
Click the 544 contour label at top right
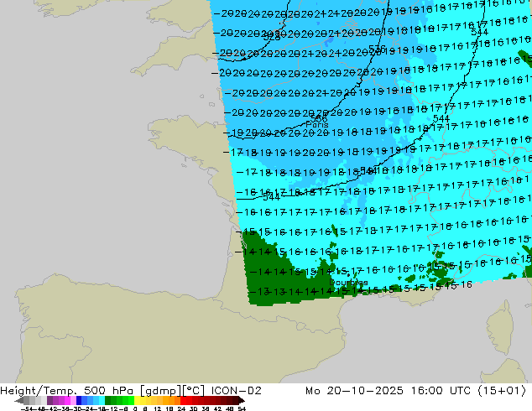click(480, 32)
